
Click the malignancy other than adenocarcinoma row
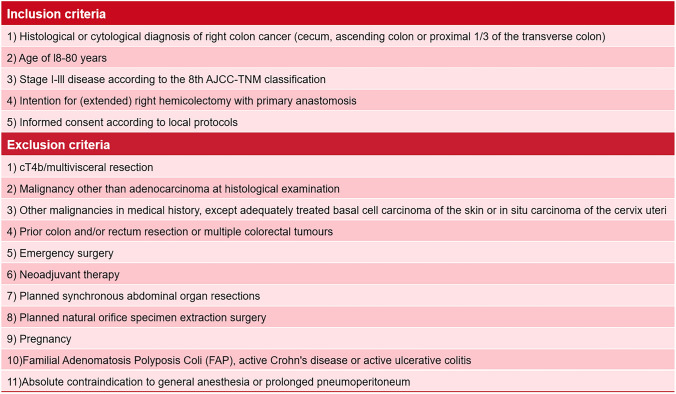(338, 188)
